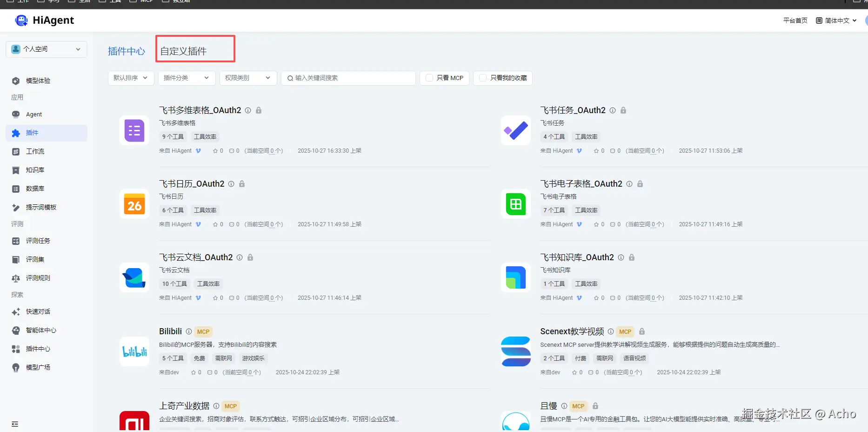Image resolution: width=868 pixels, height=432 pixels.
Task: Favorite the 飞书多维表格_OAuth2 plugin star
Action: coord(215,151)
